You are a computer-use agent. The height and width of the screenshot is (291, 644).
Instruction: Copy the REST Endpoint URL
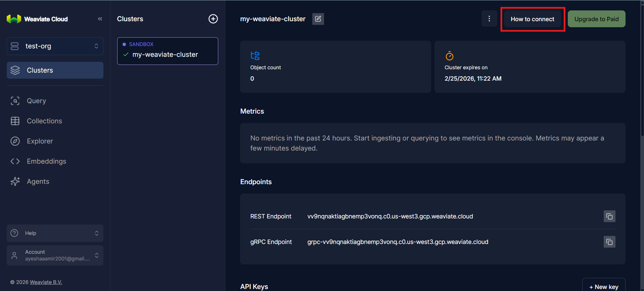tap(609, 216)
